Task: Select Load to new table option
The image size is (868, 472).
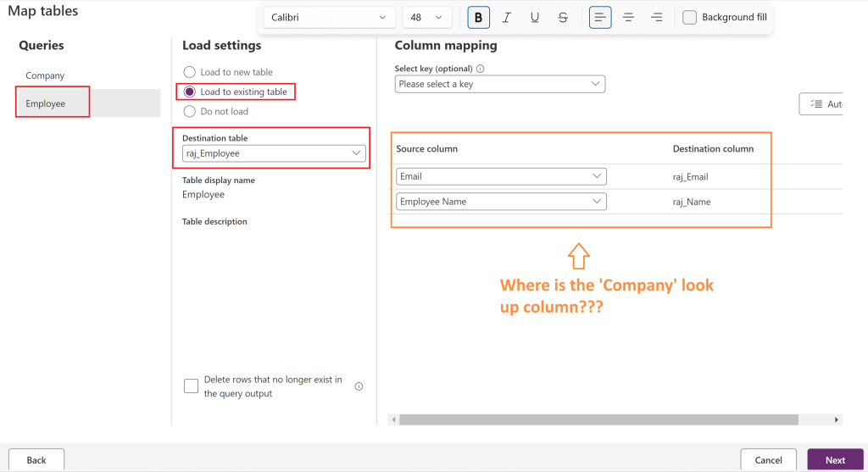Action: coord(190,72)
